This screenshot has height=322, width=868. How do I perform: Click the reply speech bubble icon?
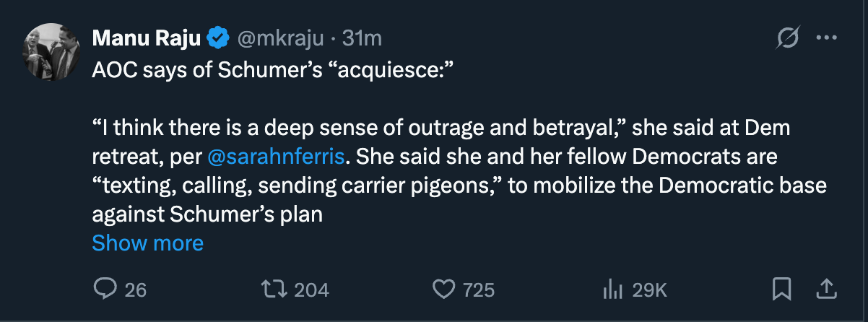pos(105,290)
